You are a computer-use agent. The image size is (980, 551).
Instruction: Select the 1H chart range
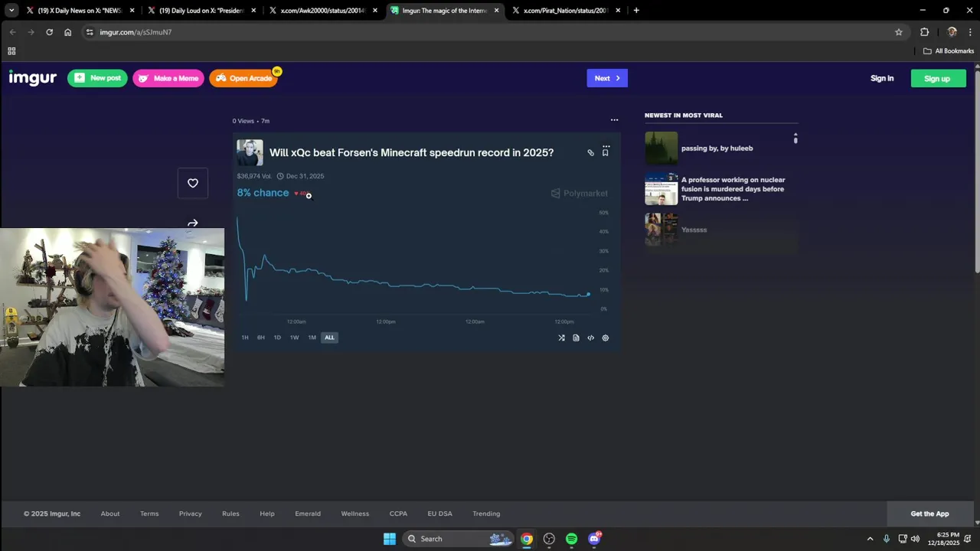(x=245, y=337)
